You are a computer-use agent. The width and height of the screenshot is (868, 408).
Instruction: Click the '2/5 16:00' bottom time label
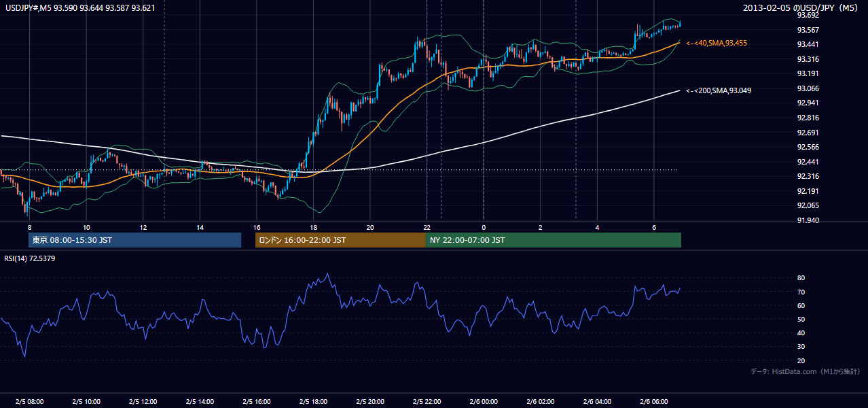point(256,401)
